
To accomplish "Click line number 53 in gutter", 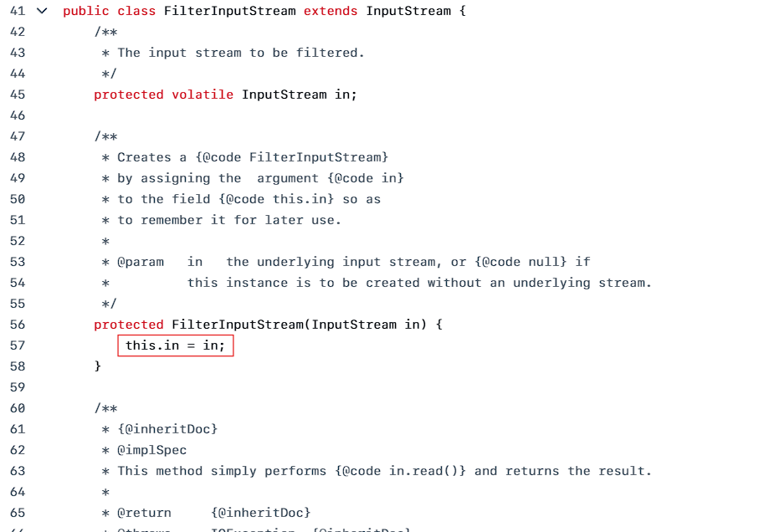I will tap(17, 262).
